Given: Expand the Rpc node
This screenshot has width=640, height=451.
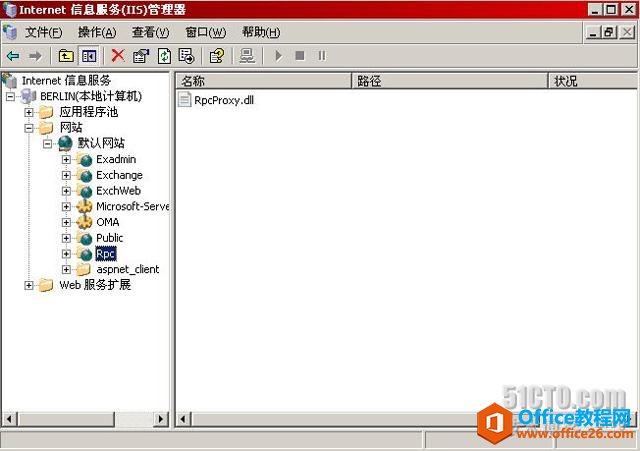Looking at the screenshot, I should [x=66, y=254].
